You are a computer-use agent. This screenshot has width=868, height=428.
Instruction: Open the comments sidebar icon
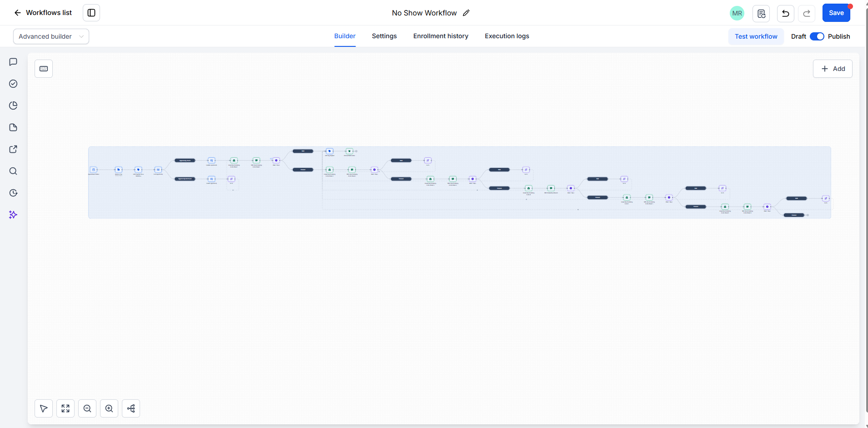coord(13,62)
